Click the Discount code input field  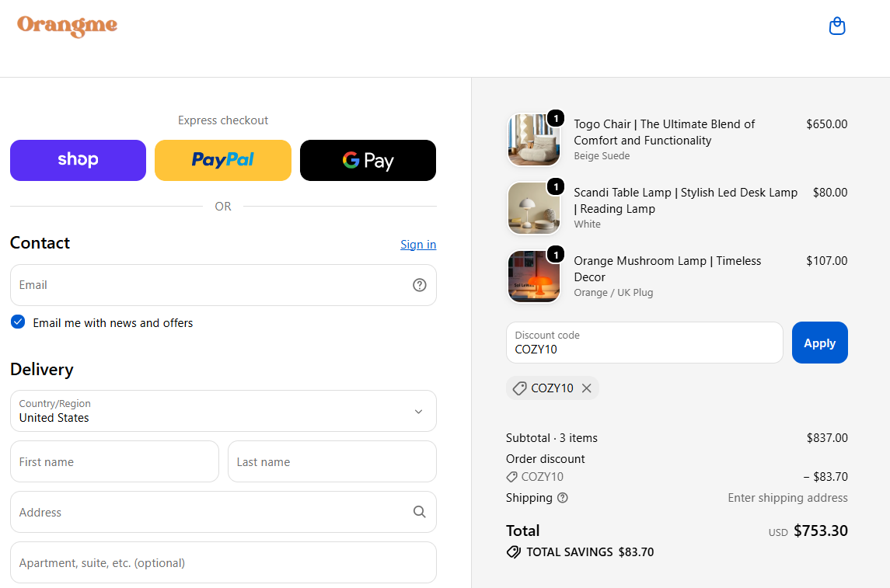pyautogui.click(x=644, y=343)
